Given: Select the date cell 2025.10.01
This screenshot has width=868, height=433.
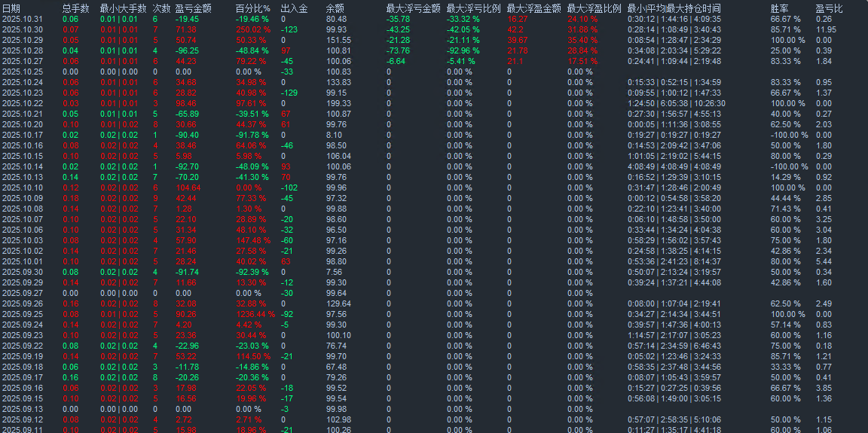Looking at the screenshot, I should (x=23, y=261).
